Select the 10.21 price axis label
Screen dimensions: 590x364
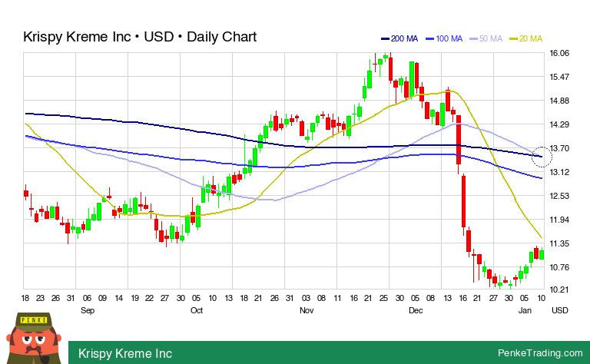coord(559,290)
